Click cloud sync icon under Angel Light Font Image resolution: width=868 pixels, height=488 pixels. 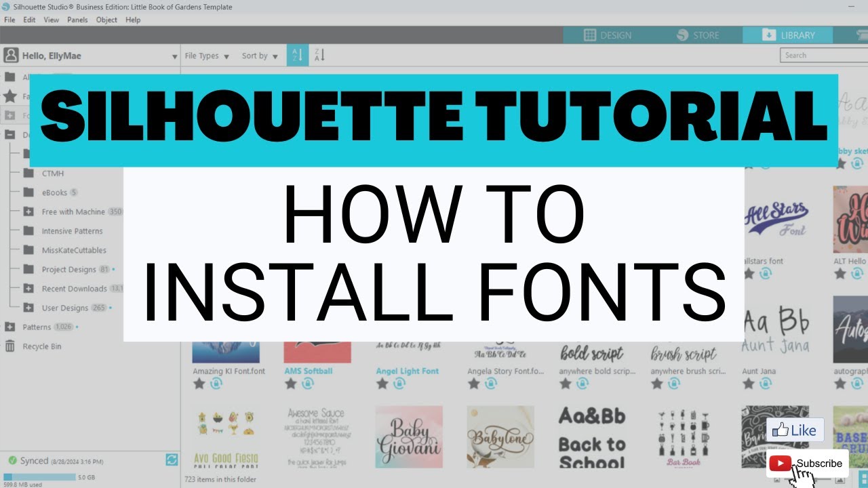tap(399, 384)
